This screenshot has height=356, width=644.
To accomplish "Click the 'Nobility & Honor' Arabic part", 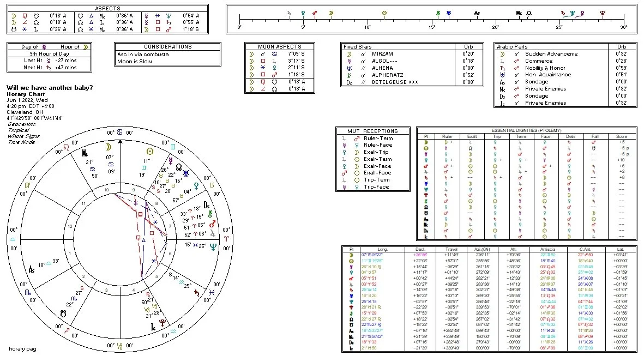I will [x=545, y=68].
